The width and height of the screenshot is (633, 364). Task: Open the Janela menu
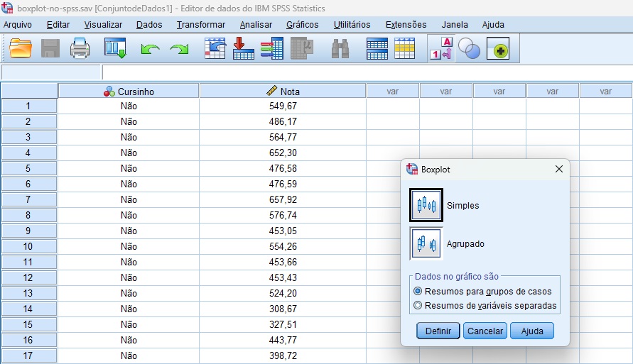coord(455,25)
